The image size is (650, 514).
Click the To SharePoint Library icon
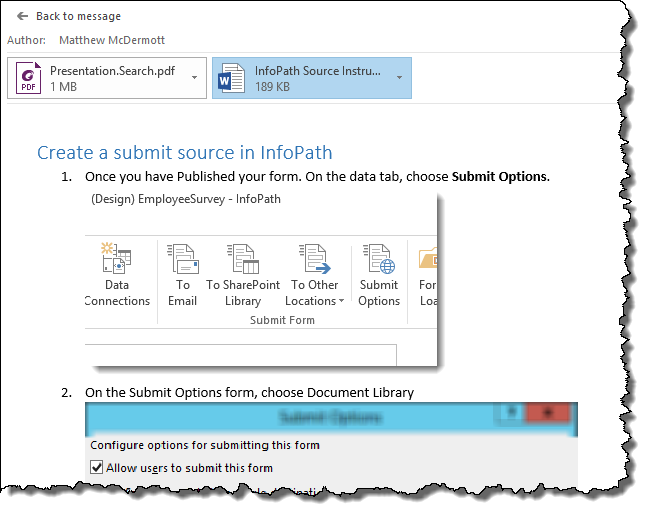click(243, 259)
